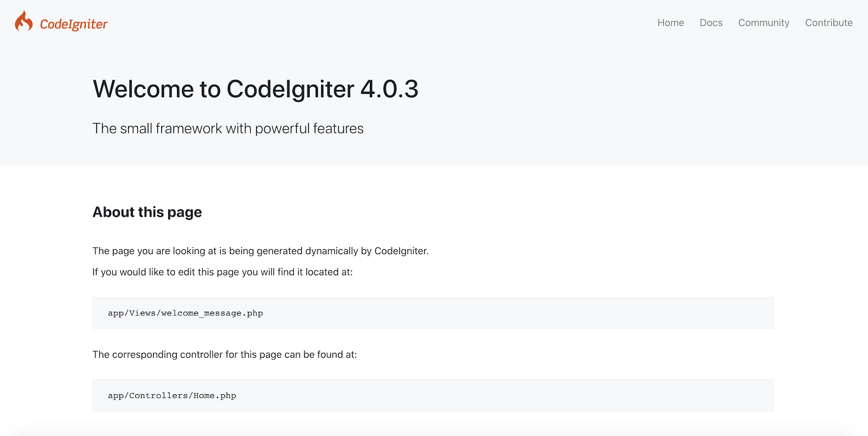
Task: Click the 'About this page' heading
Action: pos(147,212)
